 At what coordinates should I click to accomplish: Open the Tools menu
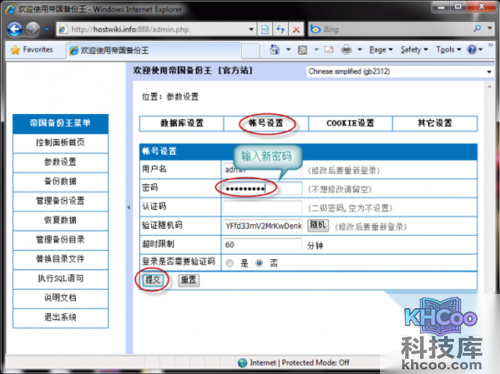click(x=448, y=50)
